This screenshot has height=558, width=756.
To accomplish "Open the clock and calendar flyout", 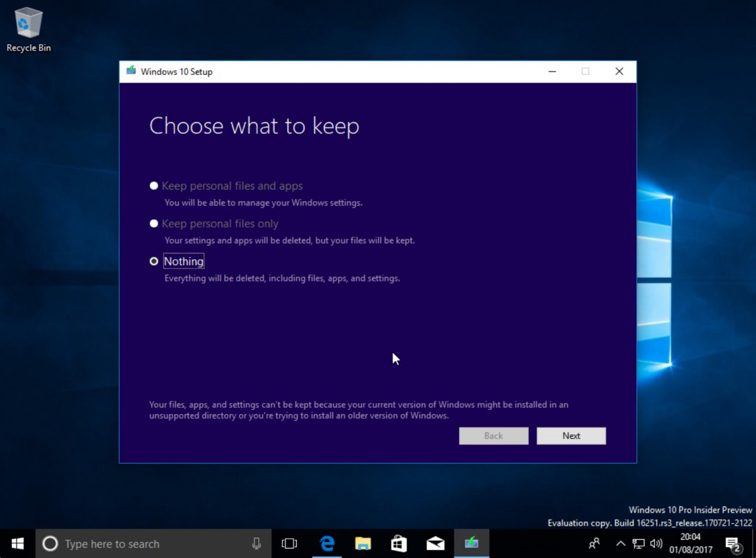I will pos(690,543).
